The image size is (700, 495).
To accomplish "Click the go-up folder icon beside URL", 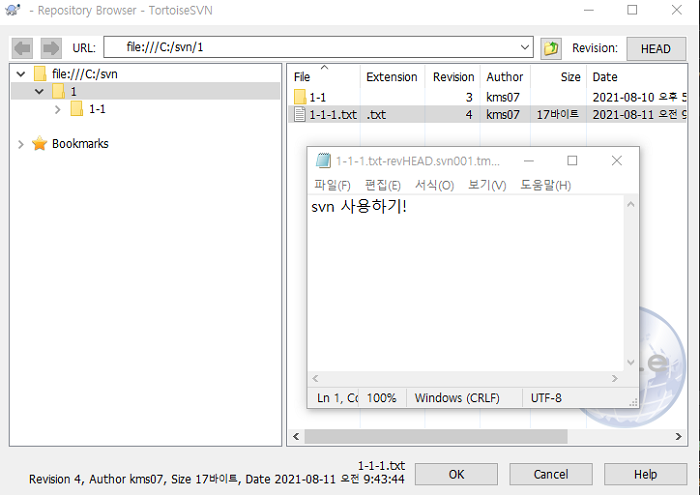I will coord(551,48).
